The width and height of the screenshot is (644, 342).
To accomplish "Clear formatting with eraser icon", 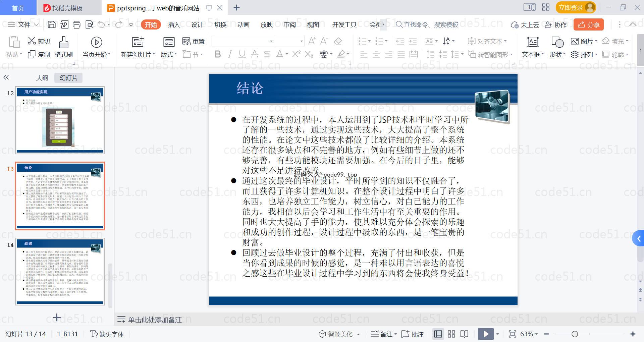I will tap(338, 41).
